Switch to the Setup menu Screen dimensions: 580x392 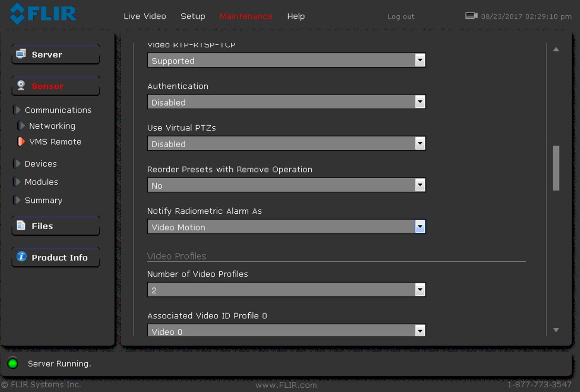click(x=192, y=16)
